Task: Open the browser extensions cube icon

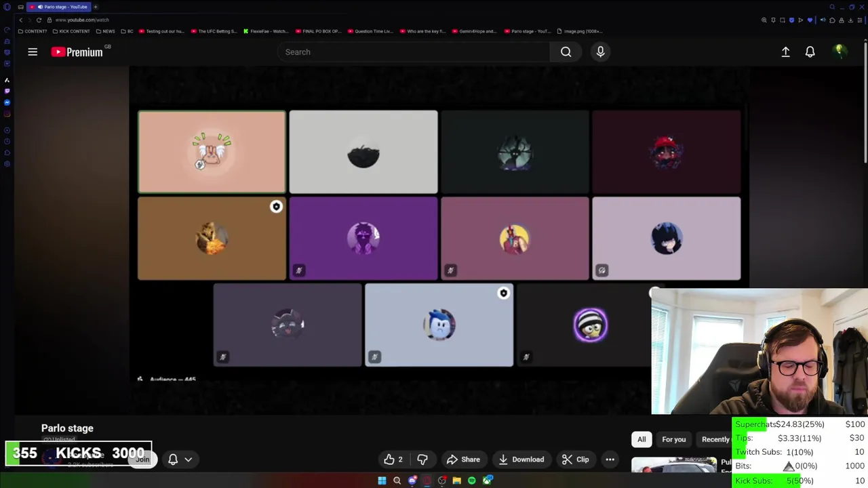Action: tap(833, 20)
